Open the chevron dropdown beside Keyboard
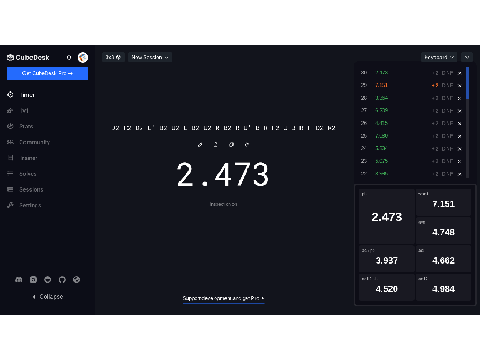Screen dimensions: 480x360 [467, 57]
